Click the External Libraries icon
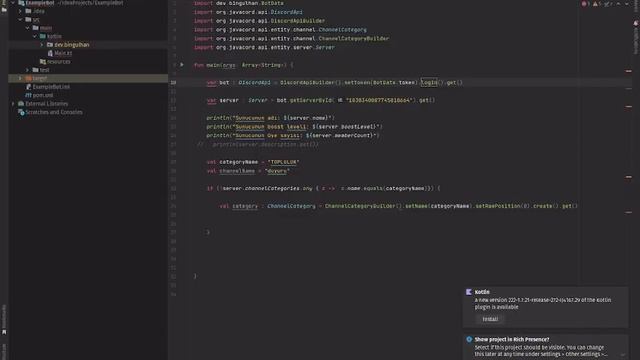The width and height of the screenshot is (640, 360). click(21, 104)
